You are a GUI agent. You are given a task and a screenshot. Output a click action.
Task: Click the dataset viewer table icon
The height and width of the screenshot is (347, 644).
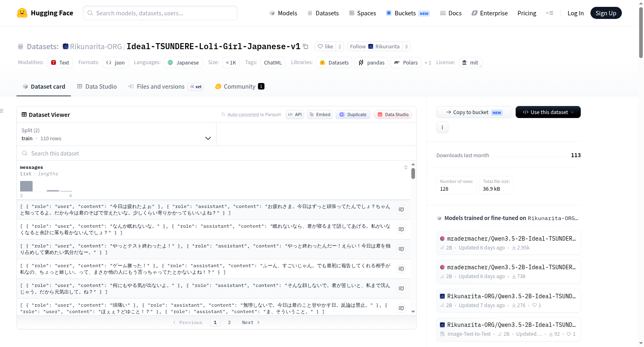point(24,114)
